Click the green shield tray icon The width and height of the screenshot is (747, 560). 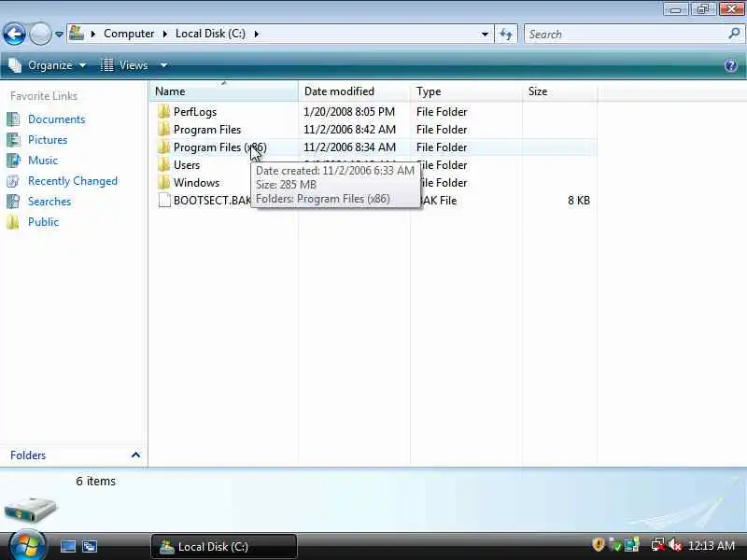pos(615,545)
